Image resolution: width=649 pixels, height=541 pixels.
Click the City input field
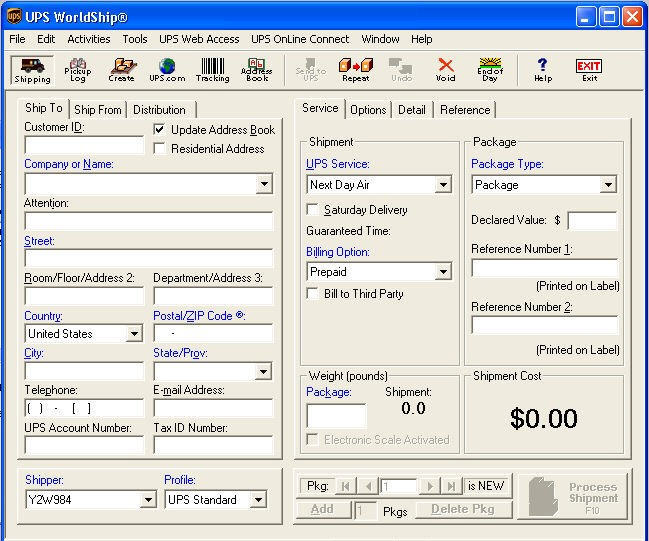84,371
